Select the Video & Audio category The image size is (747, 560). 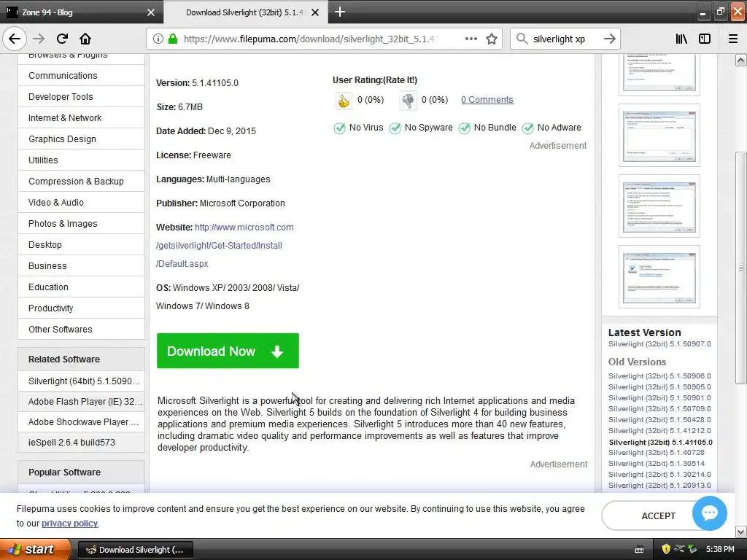pos(82,203)
